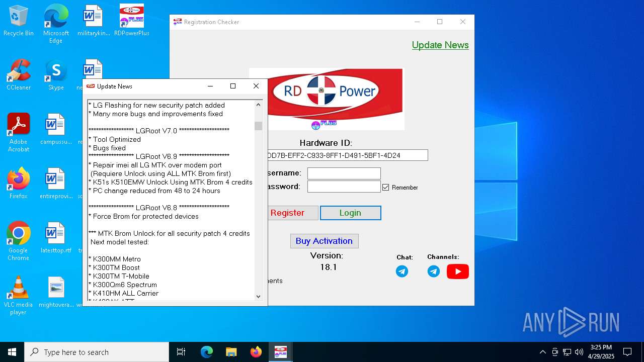Open the campussu document icon
644x362 pixels.
pos(56,129)
